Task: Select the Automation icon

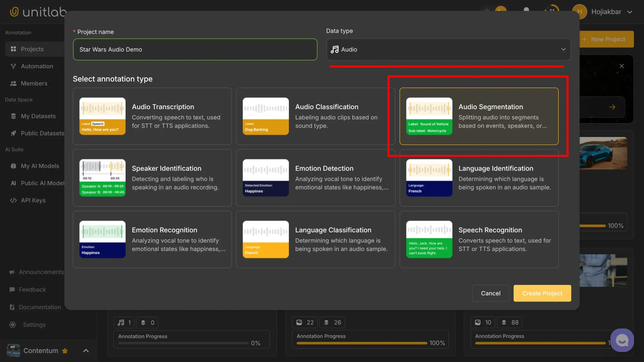Action: pyautogui.click(x=13, y=66)
